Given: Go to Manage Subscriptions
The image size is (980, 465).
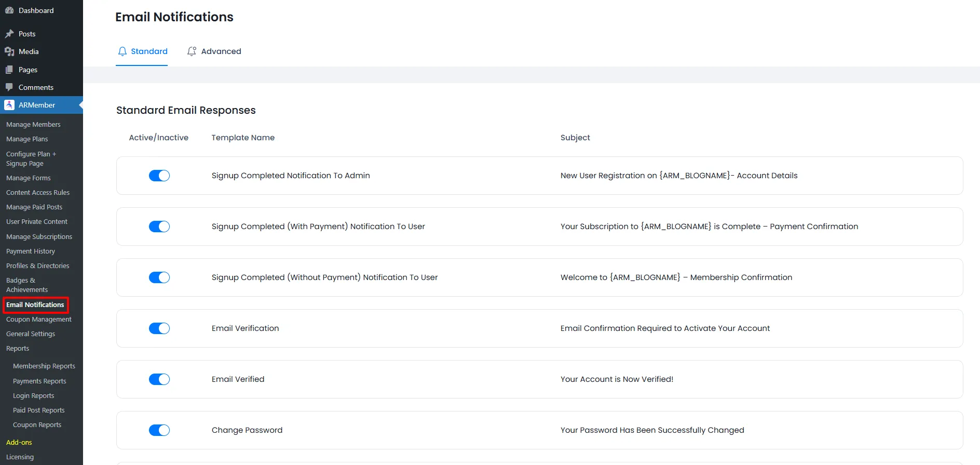Looking at the screenshot, I should pyautogui.click(x=39, y=237).
